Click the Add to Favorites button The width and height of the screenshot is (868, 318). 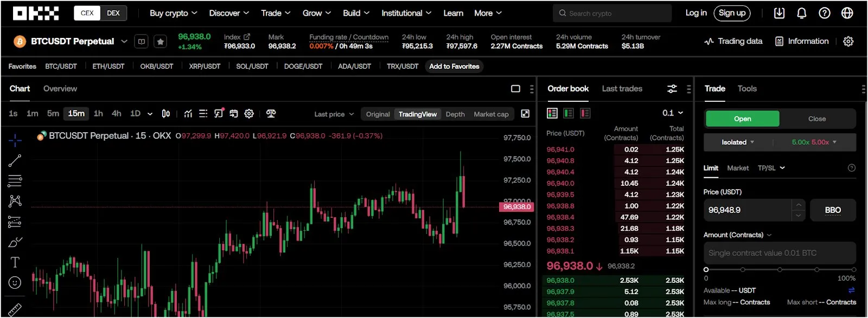click(454, 67)
